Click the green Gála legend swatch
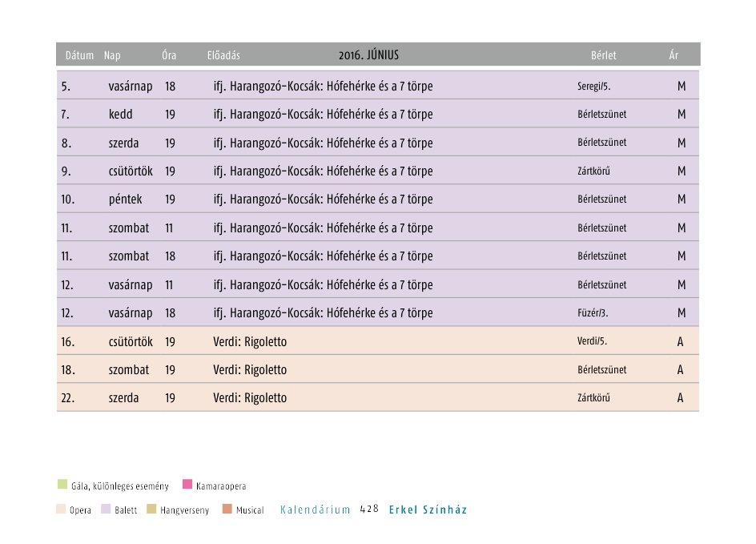Image resolution: width=756 pixels, height=544 pixels. tap(62, 485)
